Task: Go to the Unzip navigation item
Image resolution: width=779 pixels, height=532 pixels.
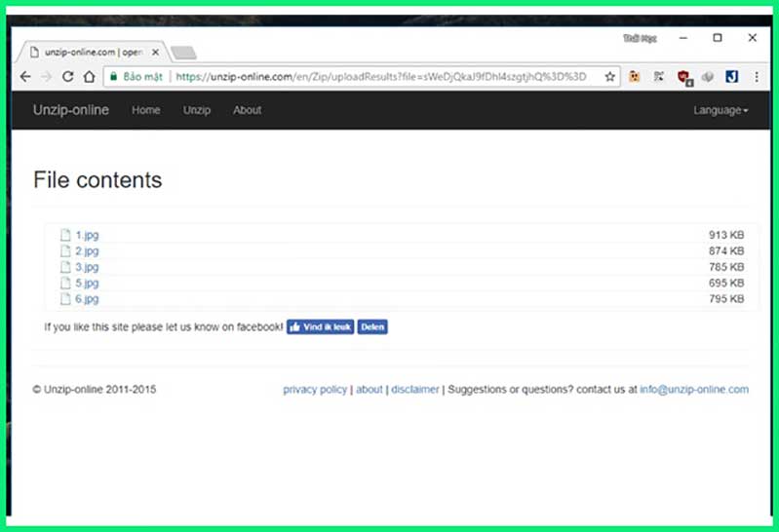Action: 197,110
